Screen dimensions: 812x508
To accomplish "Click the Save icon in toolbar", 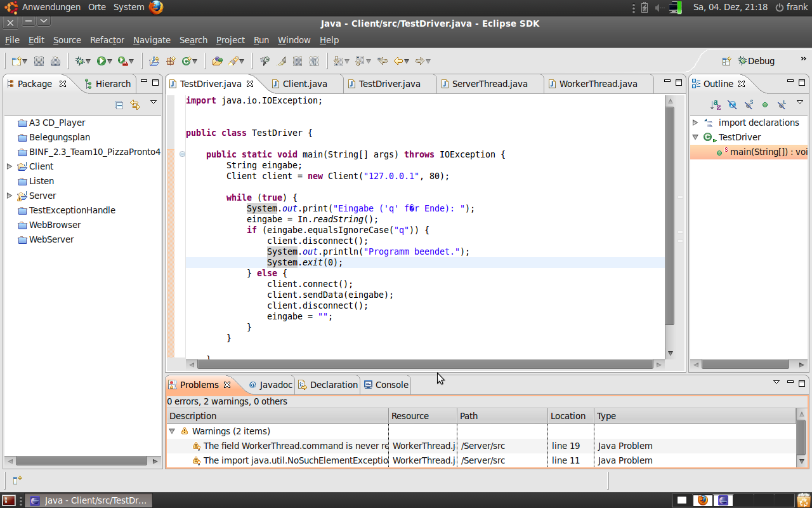I will click(x=39, y=61).
